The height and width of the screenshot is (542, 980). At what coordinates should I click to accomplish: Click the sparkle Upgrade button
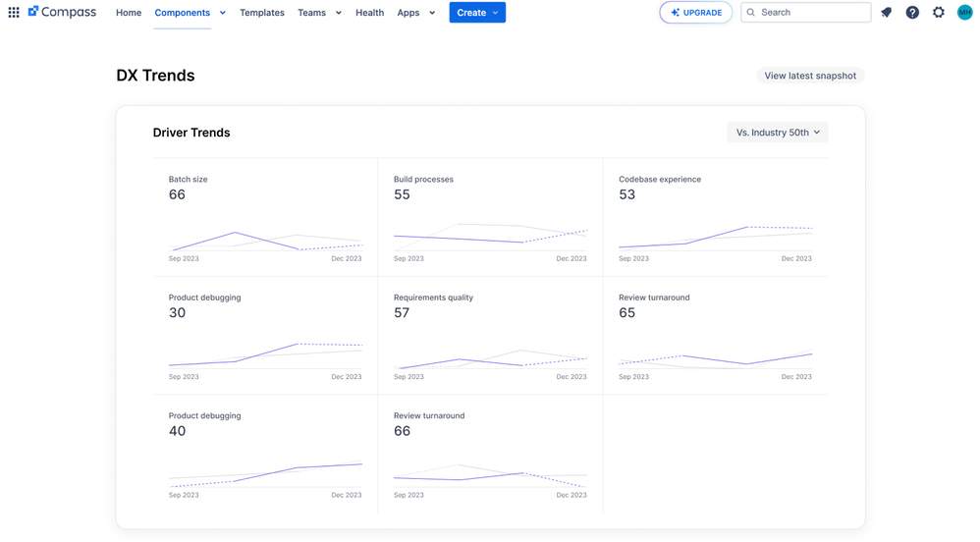point(695,13)
